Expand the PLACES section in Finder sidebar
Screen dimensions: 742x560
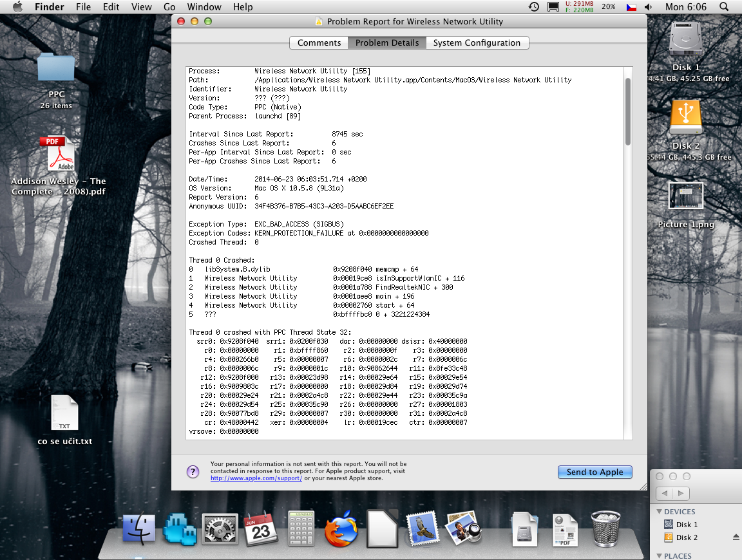click(x=659, y=555)
